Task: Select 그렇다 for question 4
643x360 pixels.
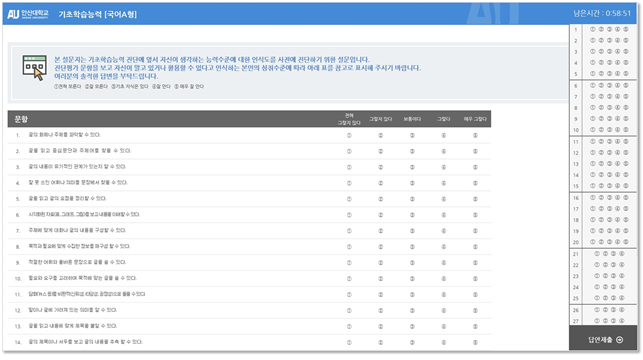Action: (x=444, y=183)
